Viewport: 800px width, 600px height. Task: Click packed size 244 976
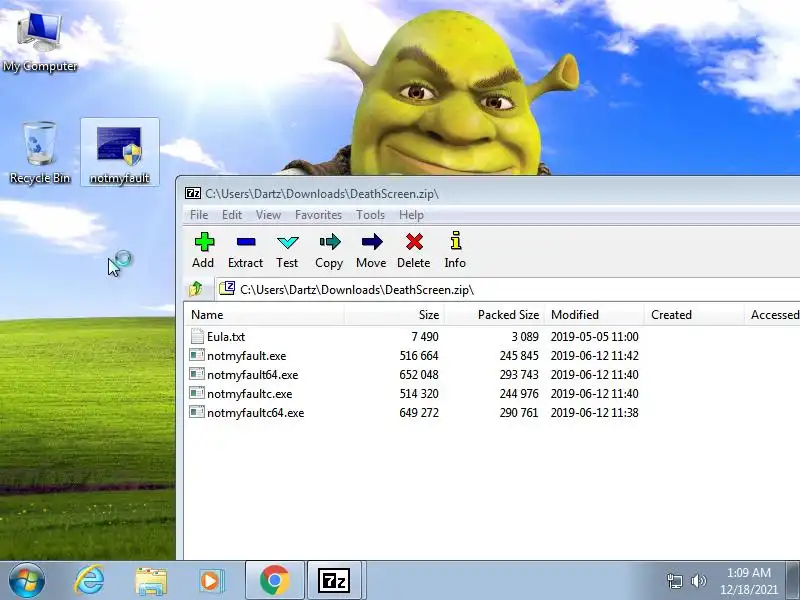coord(519,393)
